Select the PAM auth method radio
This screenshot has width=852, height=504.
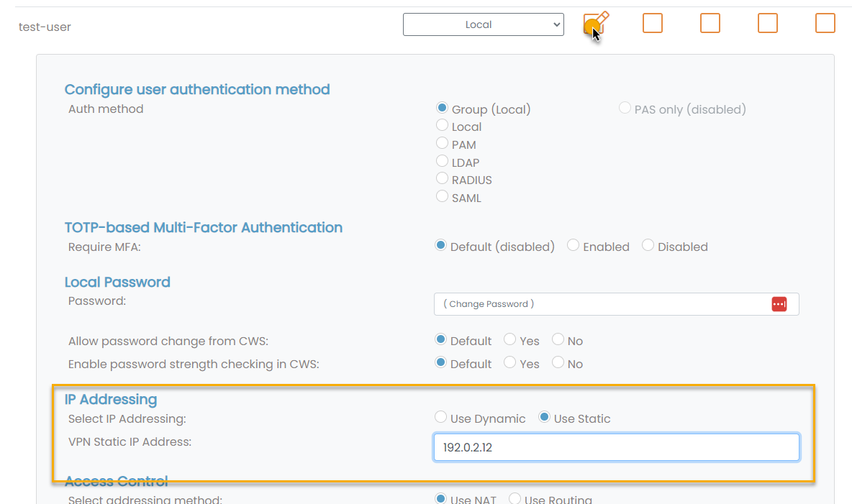click(x=443, y=144)
